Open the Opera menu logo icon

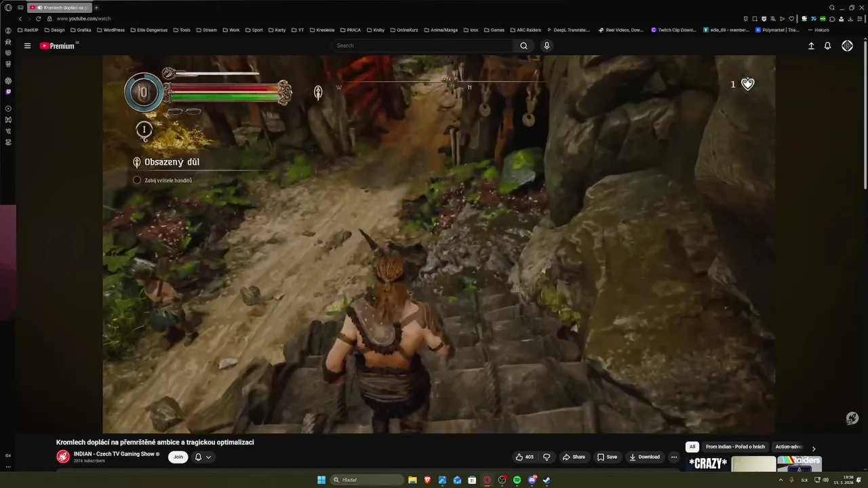pos(8,7)
